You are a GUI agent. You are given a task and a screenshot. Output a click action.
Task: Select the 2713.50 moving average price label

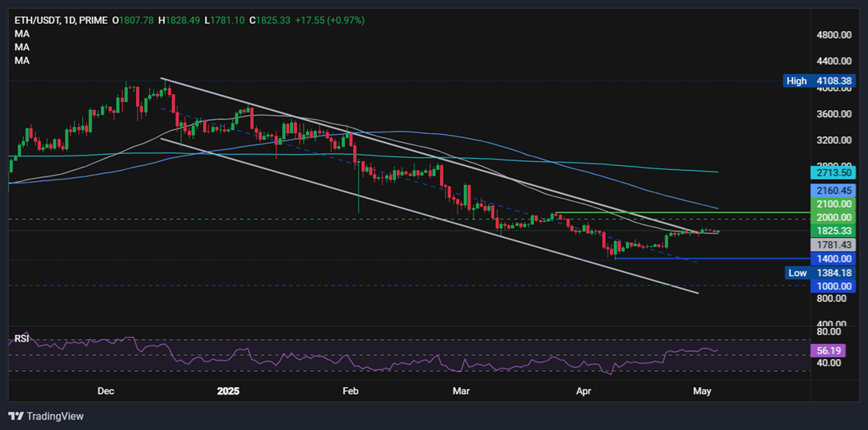click(x=833, y=172)
